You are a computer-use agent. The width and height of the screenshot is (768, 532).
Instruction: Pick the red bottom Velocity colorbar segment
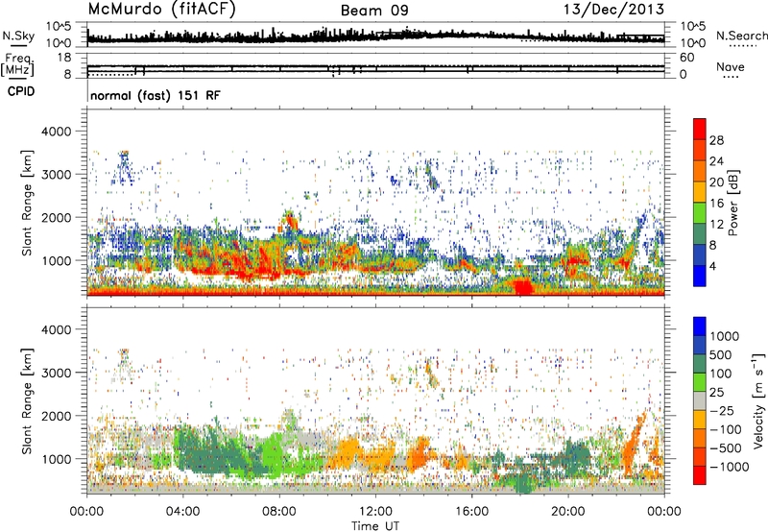(x=700, y=475)
